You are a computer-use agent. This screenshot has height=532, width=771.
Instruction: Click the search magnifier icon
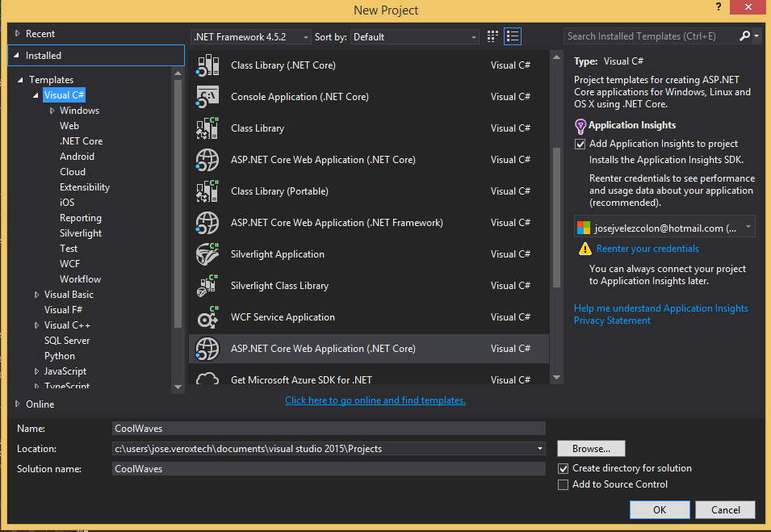pos(743,36)
